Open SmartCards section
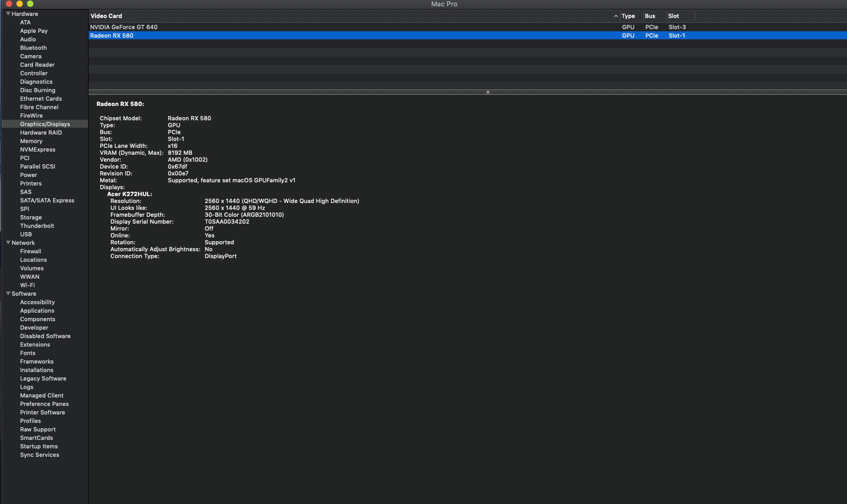847x504 pixels. [x=37, y=438]
